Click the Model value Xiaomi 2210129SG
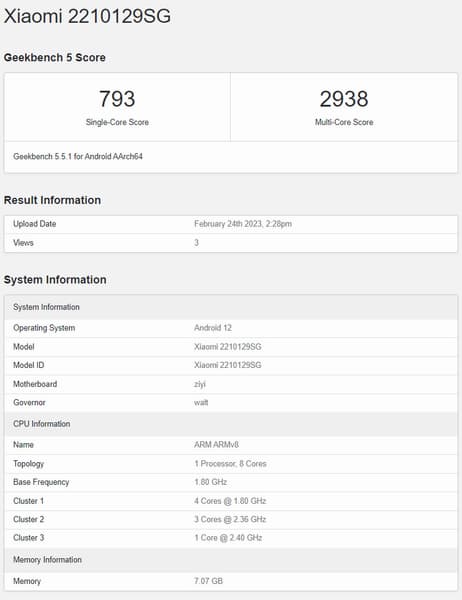This screenshot has width=462, height=600. pos(228,347)
